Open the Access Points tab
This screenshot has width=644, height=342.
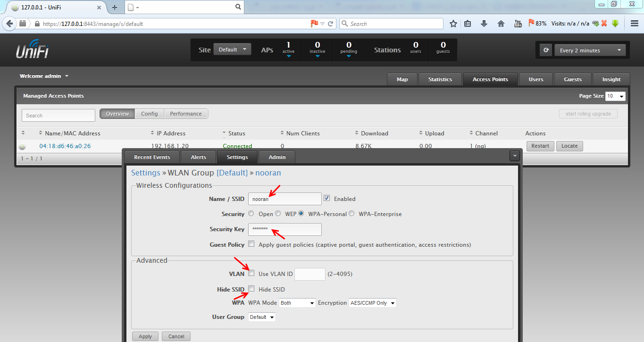(x=490, y=79)
